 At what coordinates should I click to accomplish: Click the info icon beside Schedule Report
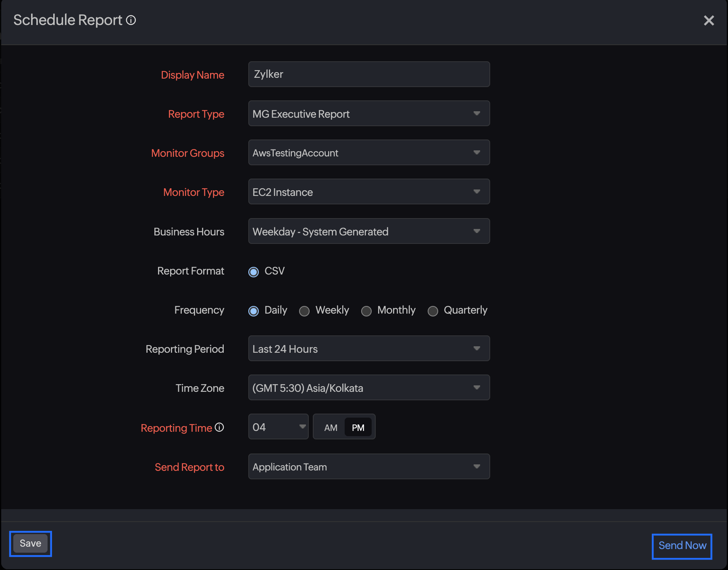[131, 20]
